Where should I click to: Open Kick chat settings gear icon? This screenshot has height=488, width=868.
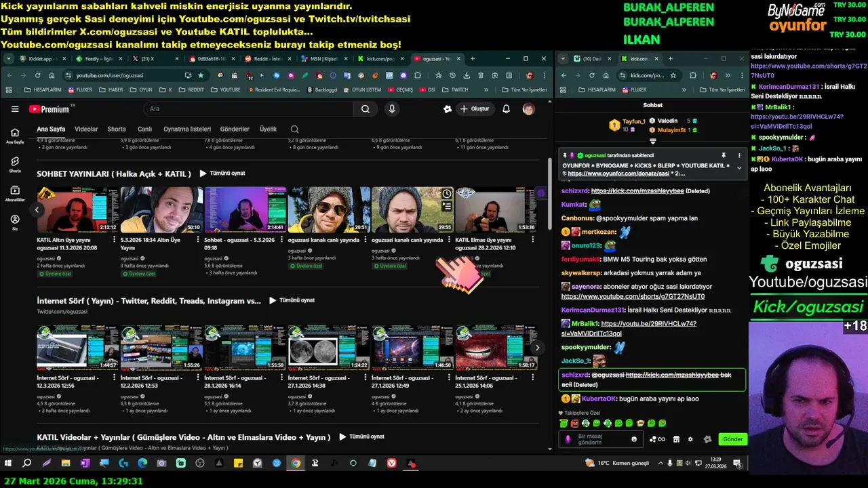690,439
